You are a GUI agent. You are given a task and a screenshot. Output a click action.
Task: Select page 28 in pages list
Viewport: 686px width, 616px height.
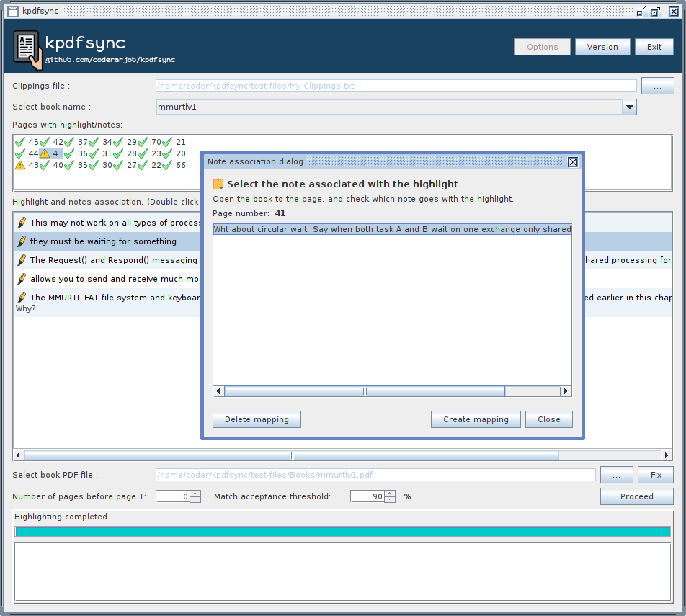pyautogui.click(x=125, y=153)
